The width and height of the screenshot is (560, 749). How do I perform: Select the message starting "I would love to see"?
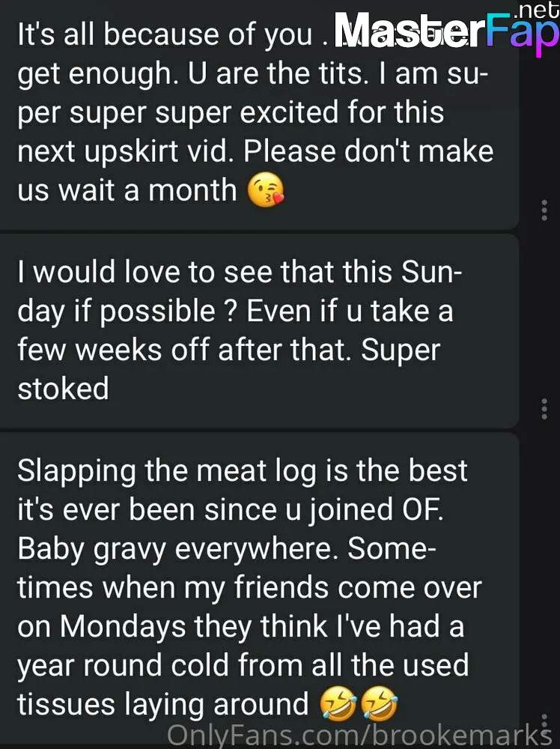[x=259, y=330]
